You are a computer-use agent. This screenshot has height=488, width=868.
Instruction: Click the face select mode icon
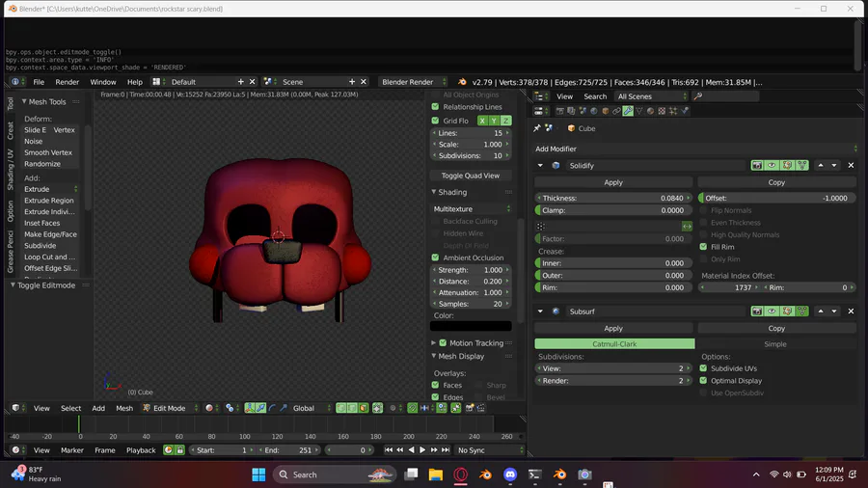(x=364, y=408)
